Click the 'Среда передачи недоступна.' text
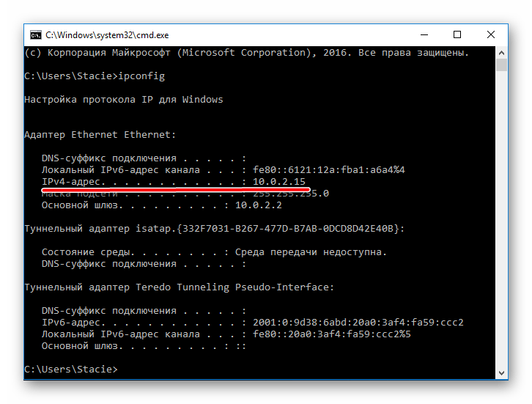Image resolution: width=532 pixels, height=404 pixels. pos(311,252)
